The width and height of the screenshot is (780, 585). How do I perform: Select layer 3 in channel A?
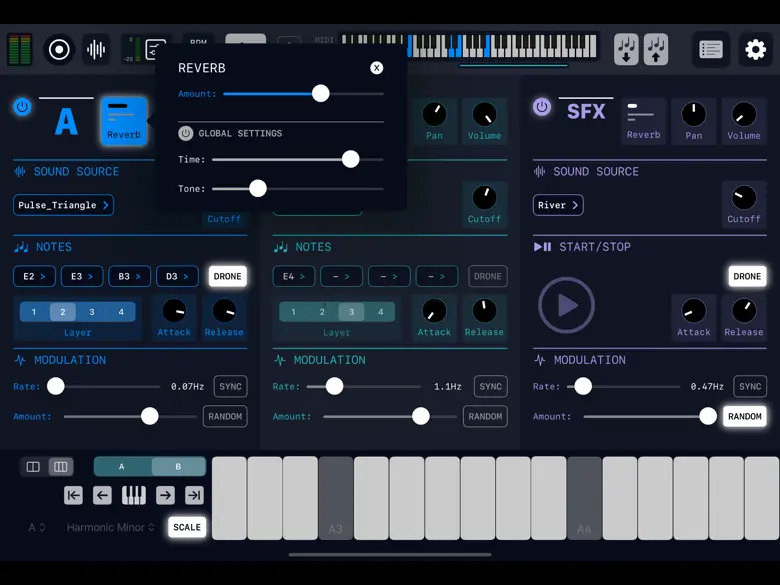92,312
